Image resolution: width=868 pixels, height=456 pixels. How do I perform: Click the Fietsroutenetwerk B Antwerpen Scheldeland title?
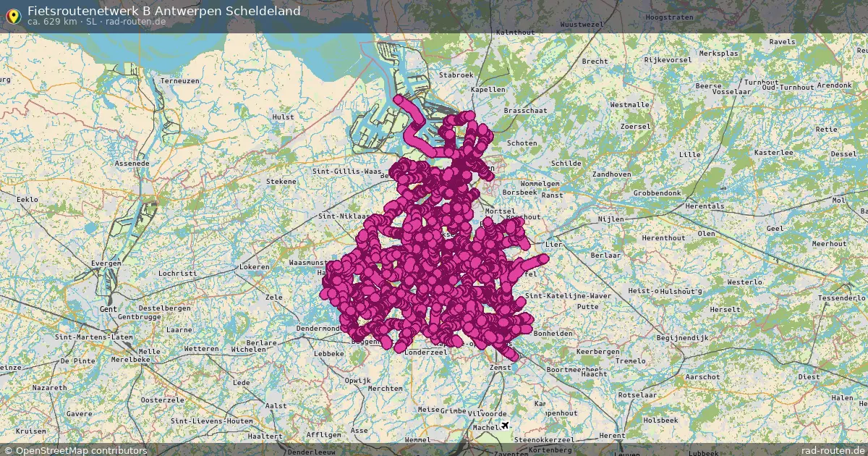(x=164, y=11)
